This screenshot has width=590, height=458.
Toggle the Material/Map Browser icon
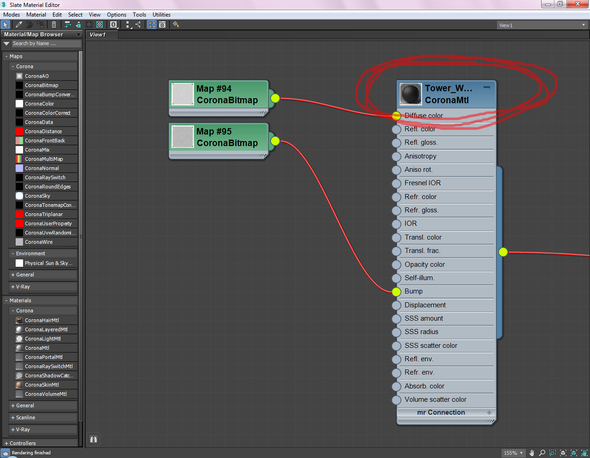pyautogui.click(x=152, y=25)
